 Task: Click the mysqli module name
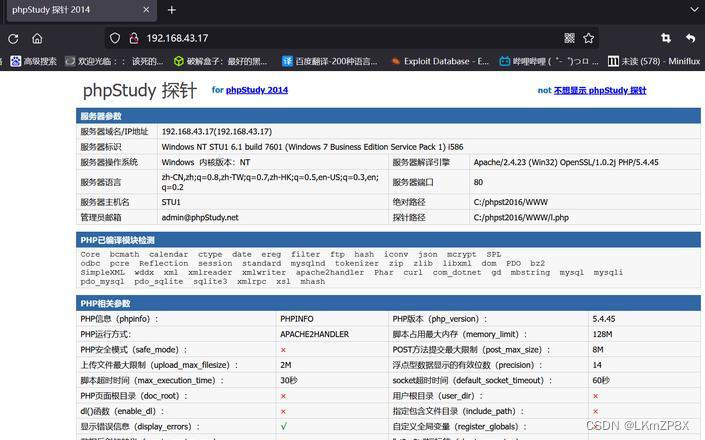608,272
